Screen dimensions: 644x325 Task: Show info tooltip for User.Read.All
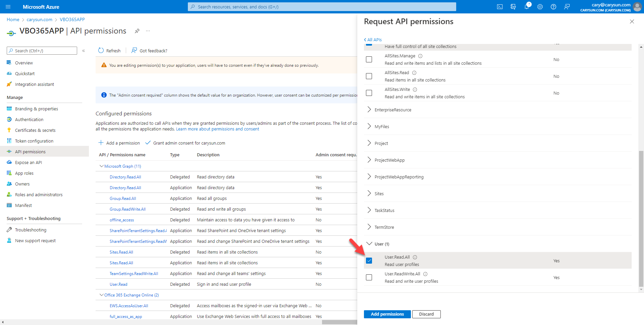(x=415, y=257)
